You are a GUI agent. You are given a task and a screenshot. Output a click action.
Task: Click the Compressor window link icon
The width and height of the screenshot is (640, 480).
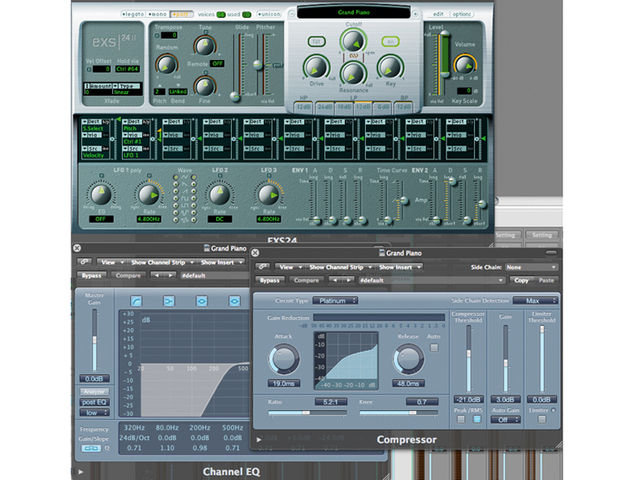click(x=262, y=267)
